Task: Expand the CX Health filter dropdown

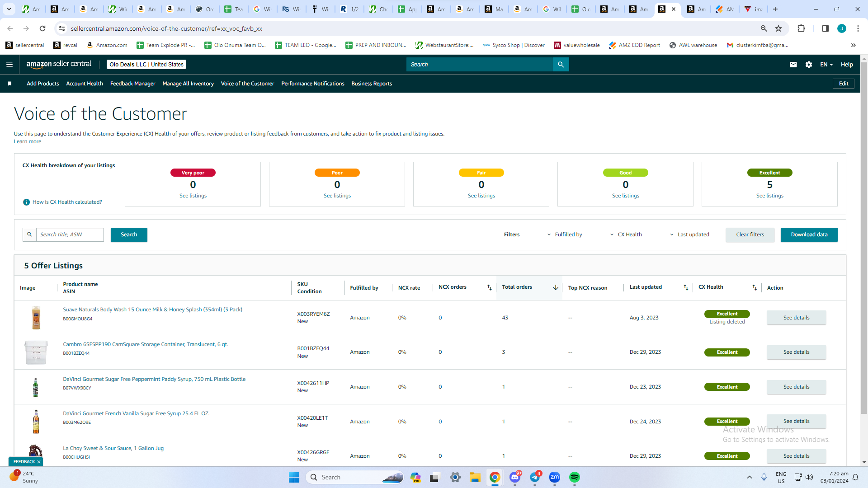Action: pos(626,235)
